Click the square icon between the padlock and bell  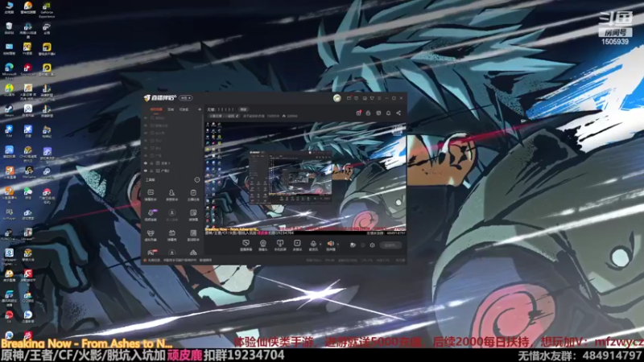(x=378, y=113)
